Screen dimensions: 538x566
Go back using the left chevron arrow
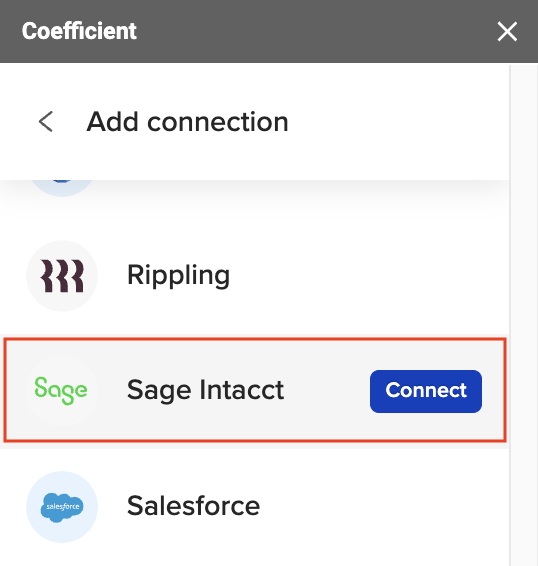click(x=46, y=122)
